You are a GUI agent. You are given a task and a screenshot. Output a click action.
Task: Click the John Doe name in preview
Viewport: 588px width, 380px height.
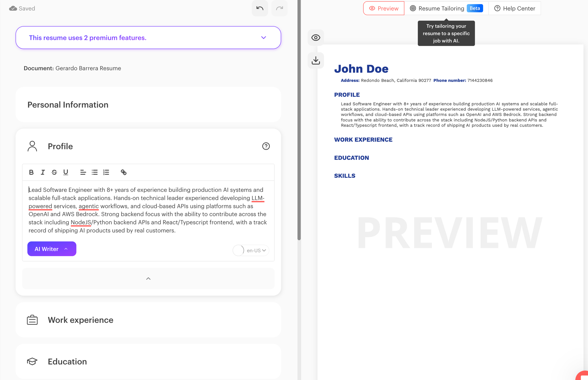pyautogui.click(x=361, y=69)
